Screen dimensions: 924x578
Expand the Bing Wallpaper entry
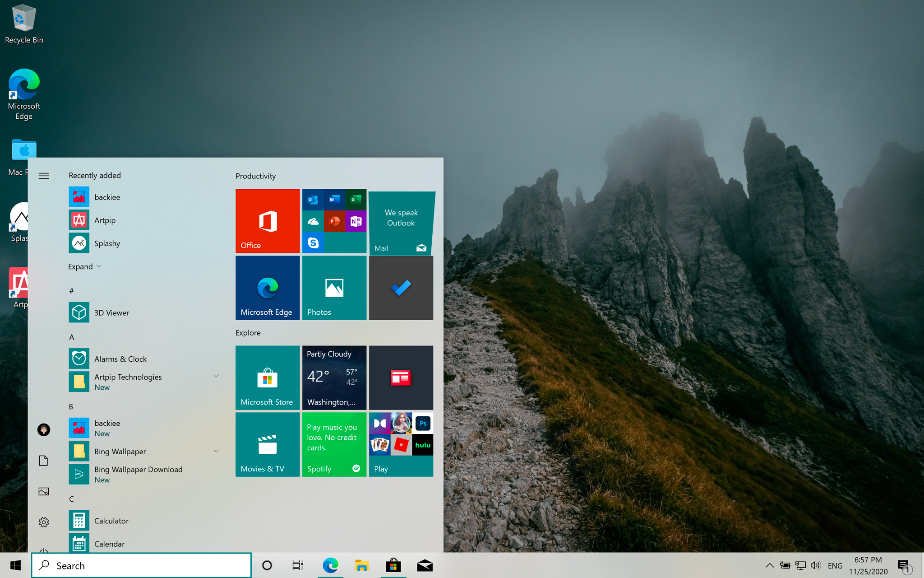click(216, 452)
